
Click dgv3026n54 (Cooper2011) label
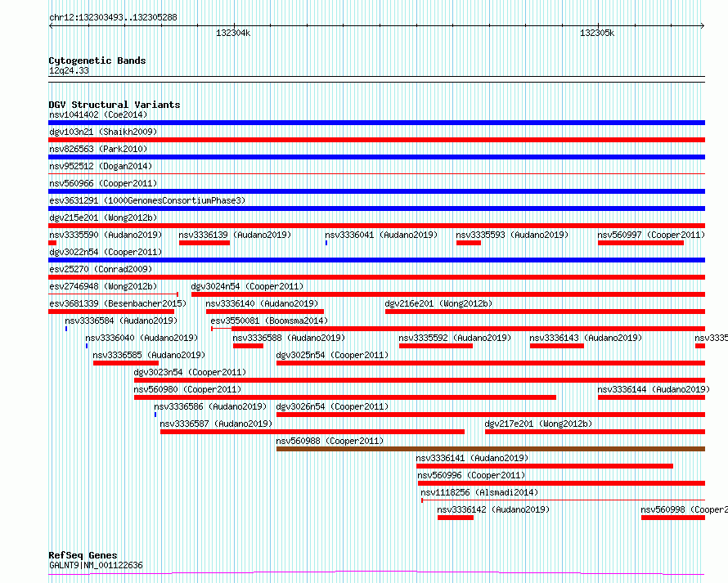[x=332, y=406]
